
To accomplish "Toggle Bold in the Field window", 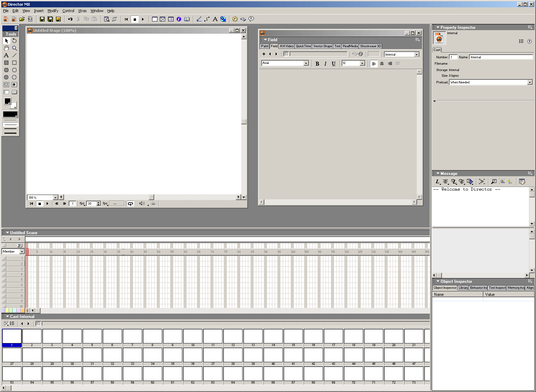I will pos(317,64).
